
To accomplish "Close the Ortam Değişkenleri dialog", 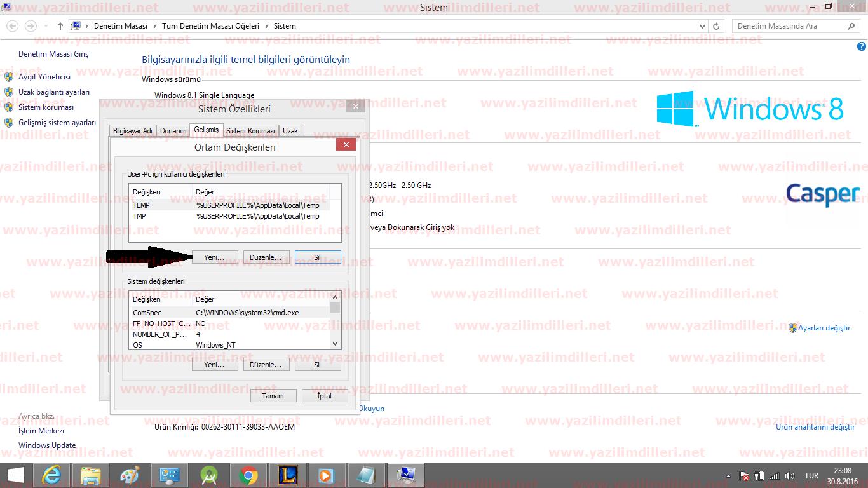I will [x=346, y=145].
